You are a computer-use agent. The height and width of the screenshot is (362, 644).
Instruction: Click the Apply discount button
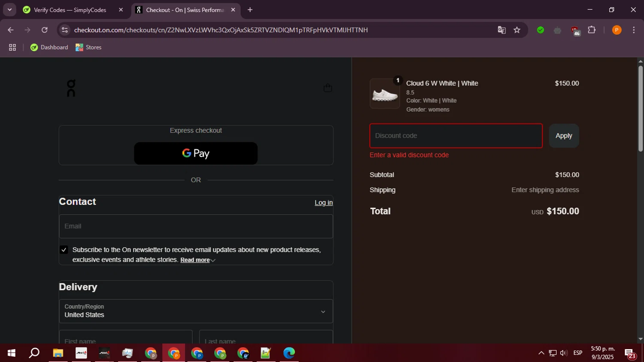point(564,136)
